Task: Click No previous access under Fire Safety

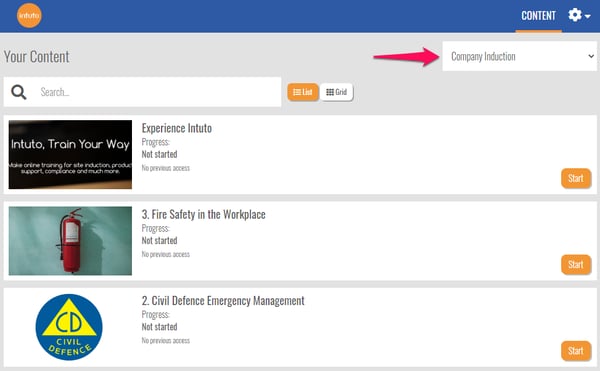Action: (x=165, y=254)
